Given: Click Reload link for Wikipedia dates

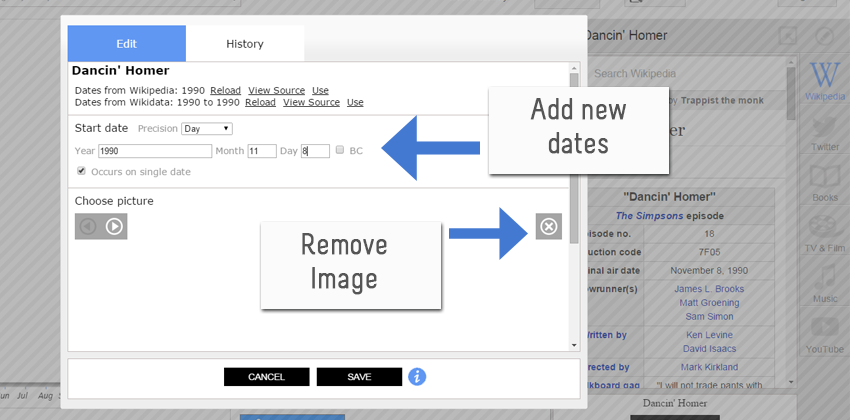Looking at the screenshot, I should pos(225,90).
